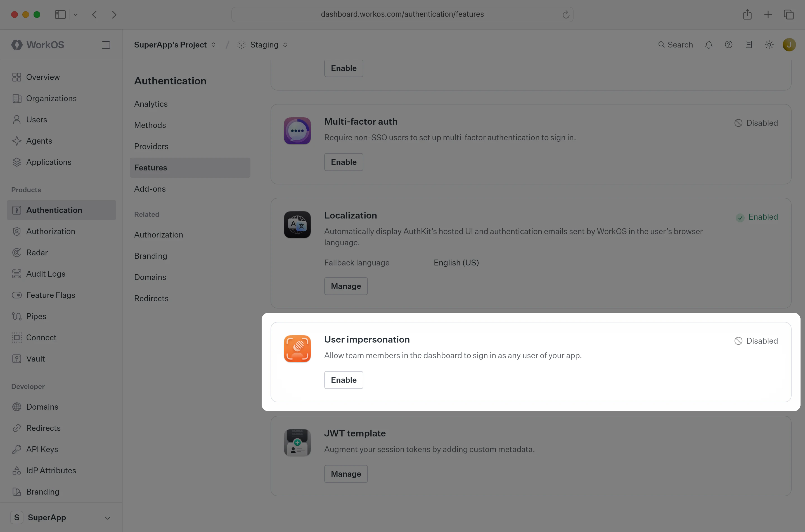Open Users in the sidebar
The image size is (805, 532).
[61, 120]
